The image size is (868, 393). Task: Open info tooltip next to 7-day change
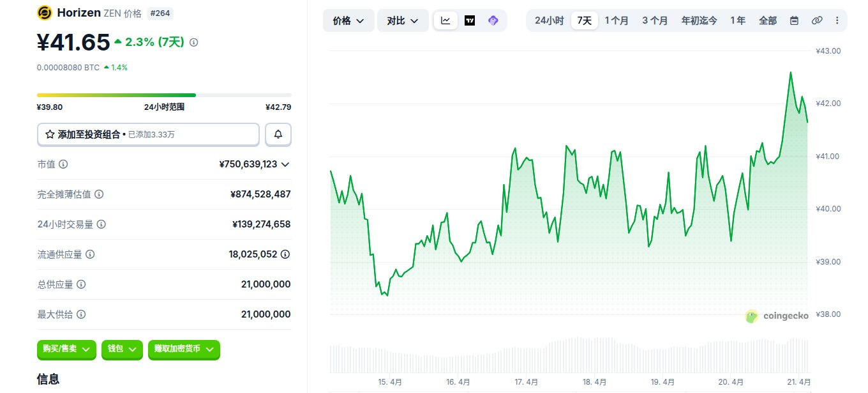[x=194, y=42]
